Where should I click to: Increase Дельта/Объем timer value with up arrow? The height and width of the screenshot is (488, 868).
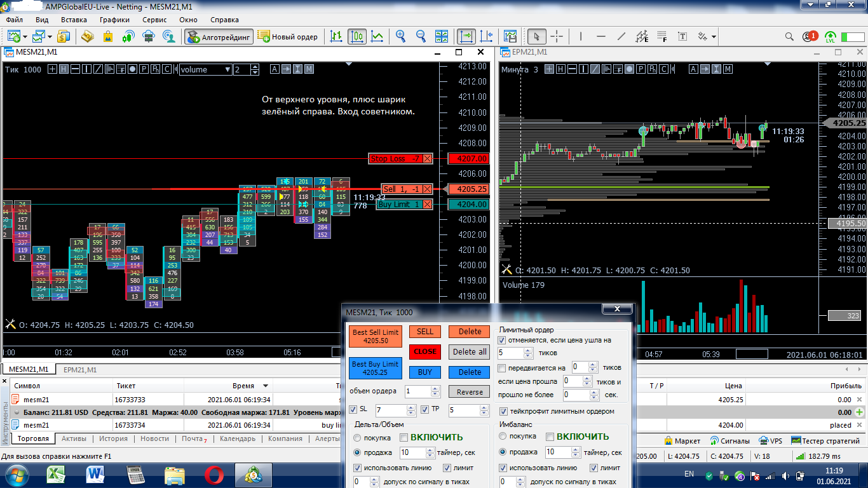click(430, 449)
